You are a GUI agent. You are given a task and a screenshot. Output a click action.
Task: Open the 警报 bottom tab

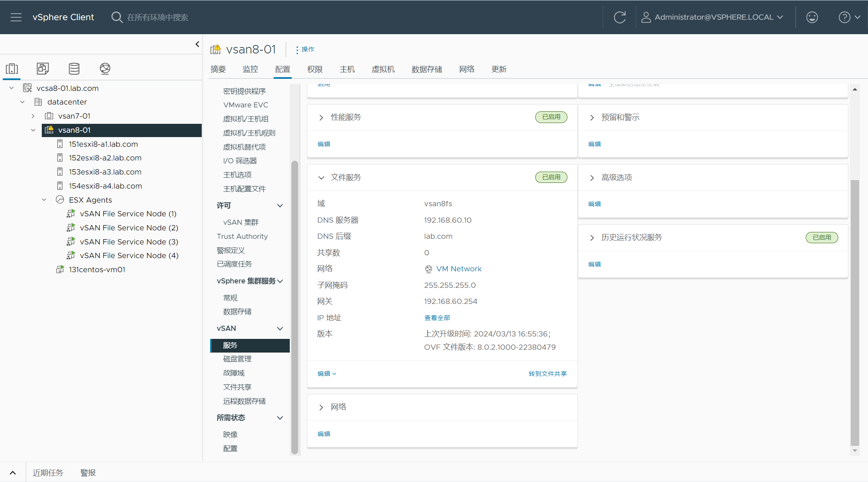tap(88, 473)
